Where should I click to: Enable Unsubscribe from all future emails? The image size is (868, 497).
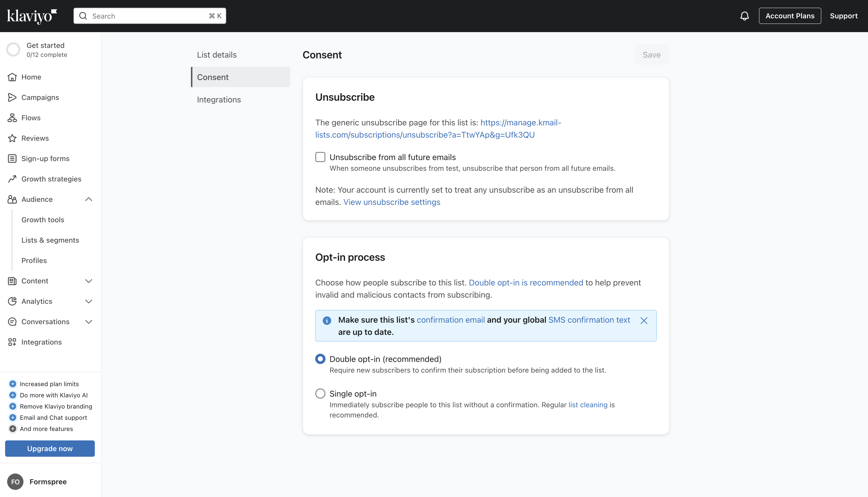[x=320, y=157]
